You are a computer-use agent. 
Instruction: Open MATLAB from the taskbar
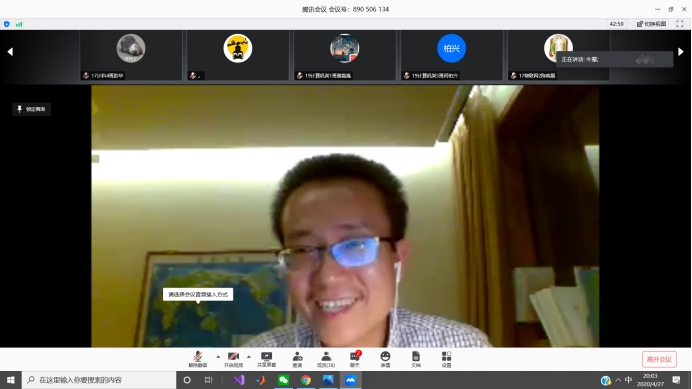[x=261, y=380]
